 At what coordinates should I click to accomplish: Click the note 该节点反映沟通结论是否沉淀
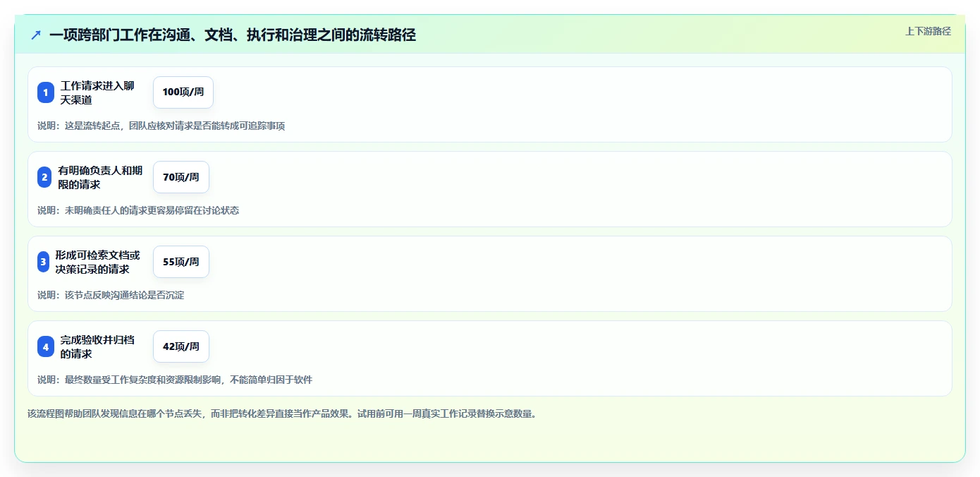[111, 295]
